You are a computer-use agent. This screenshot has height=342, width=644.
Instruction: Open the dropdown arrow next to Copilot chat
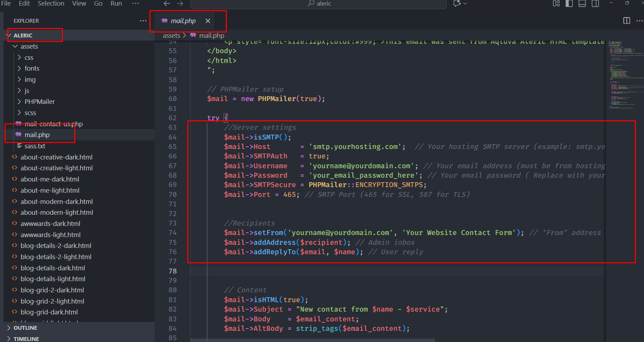coord(465,3)
